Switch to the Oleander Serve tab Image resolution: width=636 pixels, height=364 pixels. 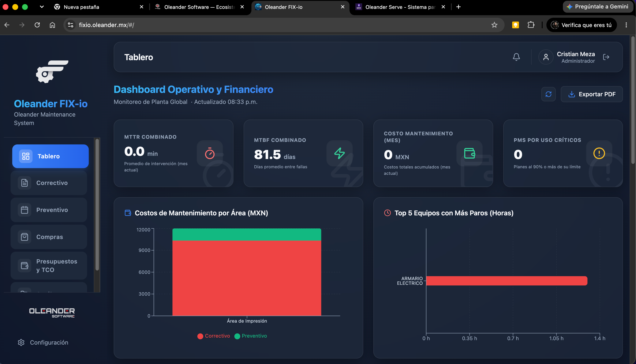pyautogui.click(x=400, y=7)
